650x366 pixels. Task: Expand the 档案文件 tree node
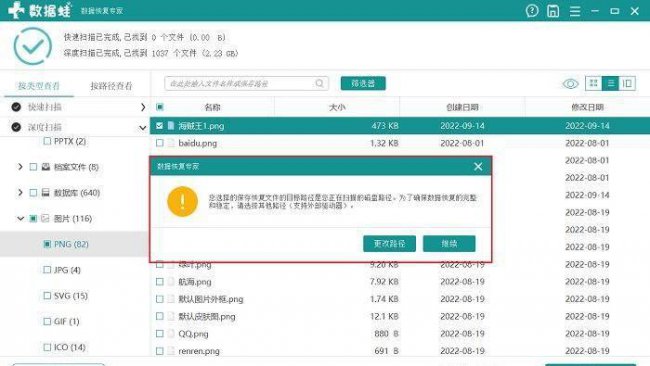[x=20, y=167]
